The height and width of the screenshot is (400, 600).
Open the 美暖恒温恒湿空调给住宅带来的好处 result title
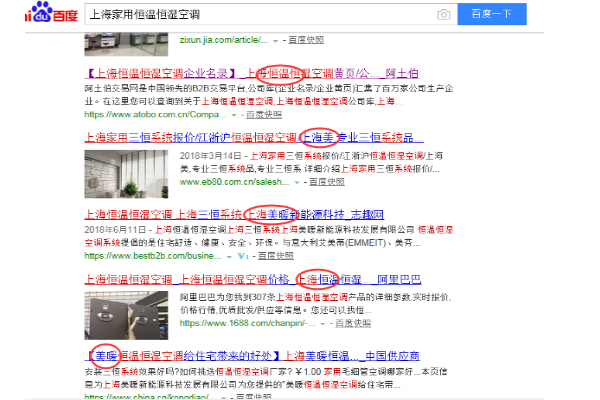[x=252, y=356]
